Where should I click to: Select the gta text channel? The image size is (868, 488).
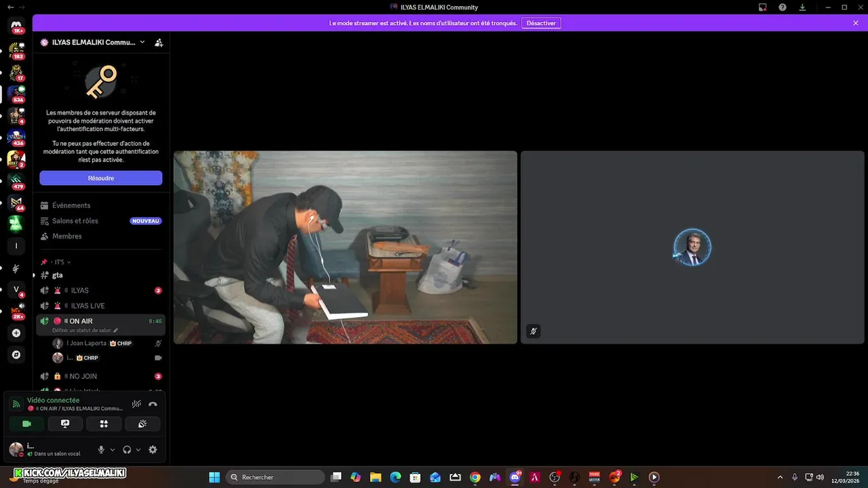point(100,275)
